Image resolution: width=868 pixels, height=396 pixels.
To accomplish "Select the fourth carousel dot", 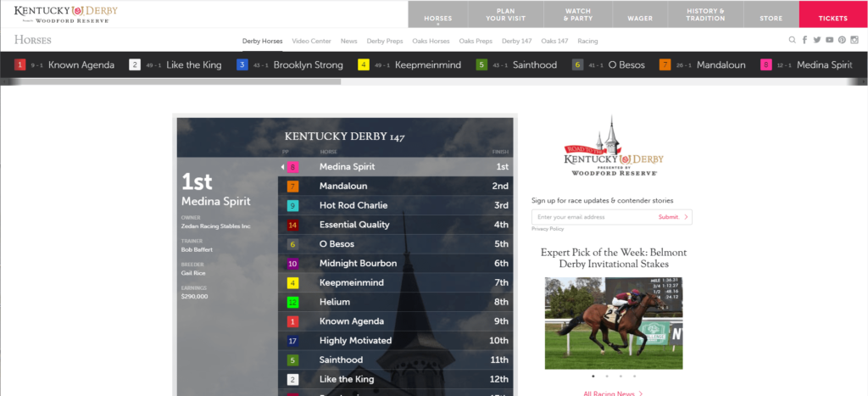I will (x=634, y=376).
